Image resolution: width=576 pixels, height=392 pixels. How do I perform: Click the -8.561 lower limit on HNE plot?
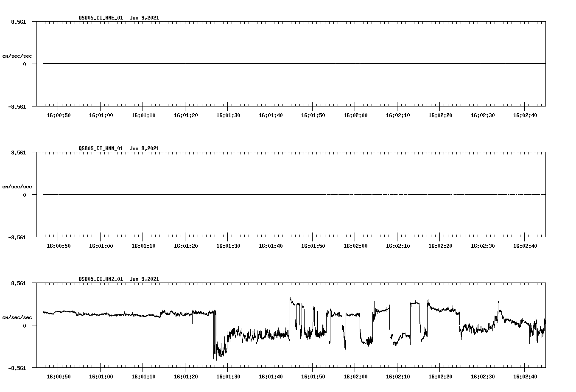pos(17,107)
